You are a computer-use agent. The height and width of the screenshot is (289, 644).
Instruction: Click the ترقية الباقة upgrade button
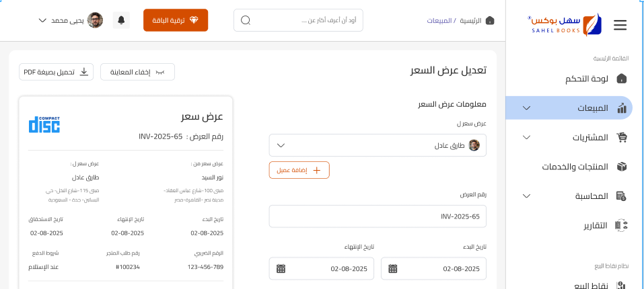[x=176, y=20]
